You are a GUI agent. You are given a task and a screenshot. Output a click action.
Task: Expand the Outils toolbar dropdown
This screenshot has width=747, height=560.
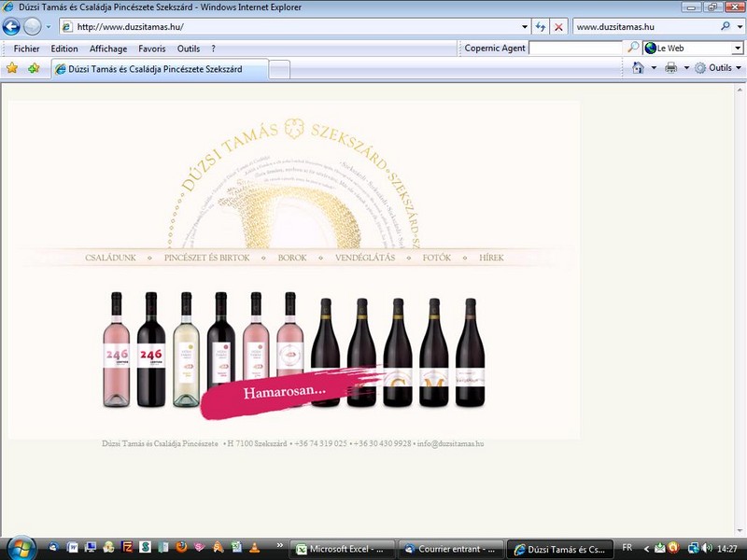click(x=738, y=68)
